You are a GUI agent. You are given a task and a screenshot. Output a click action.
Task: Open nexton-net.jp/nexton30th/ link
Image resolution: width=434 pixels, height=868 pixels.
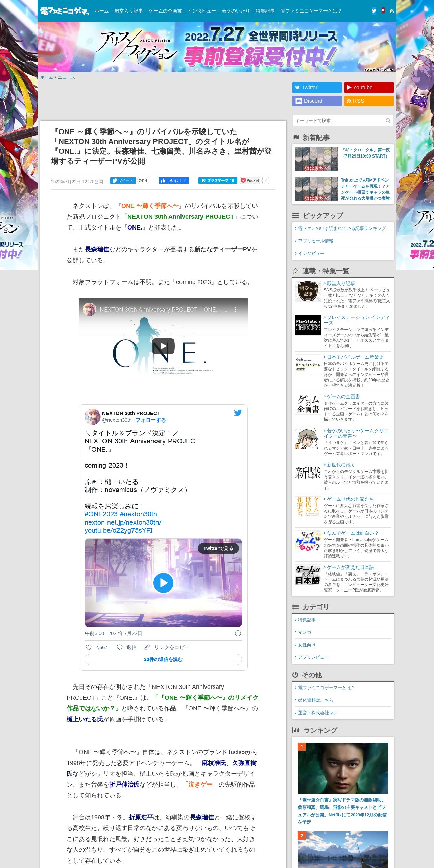pyautogui.click(x=123, y=522)
